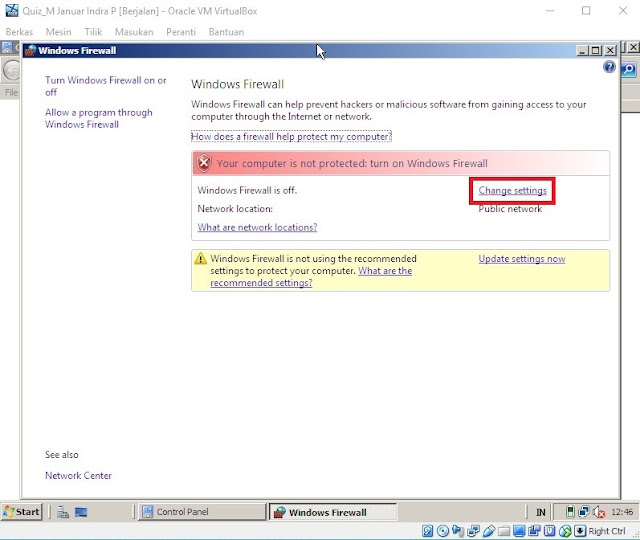Open Server Manager quick launch icon

point(62,512)
